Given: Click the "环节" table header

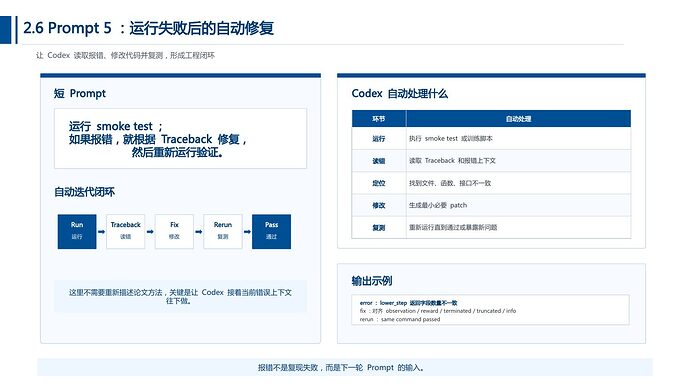Looking at the screenshot, I should tap(378, 119).
